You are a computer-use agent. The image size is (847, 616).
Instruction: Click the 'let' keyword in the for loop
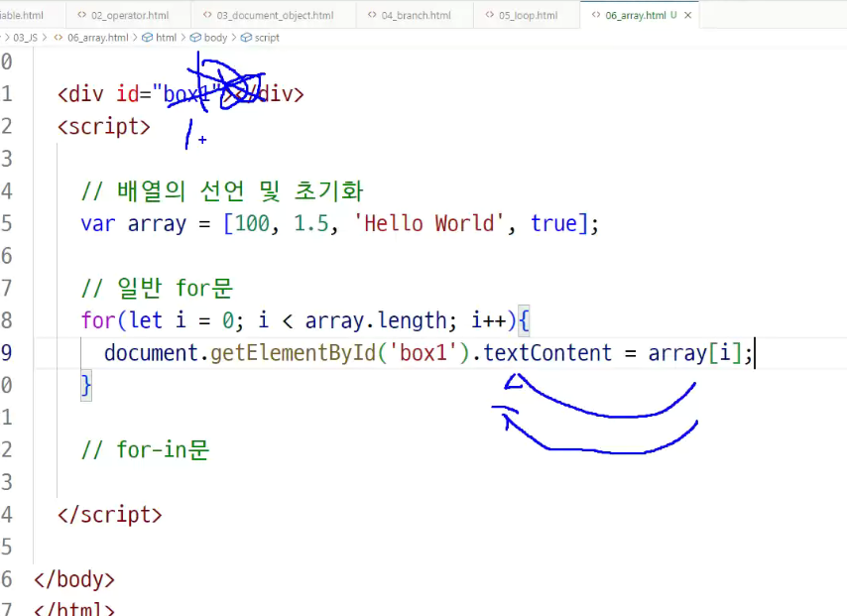coord(146,320)
